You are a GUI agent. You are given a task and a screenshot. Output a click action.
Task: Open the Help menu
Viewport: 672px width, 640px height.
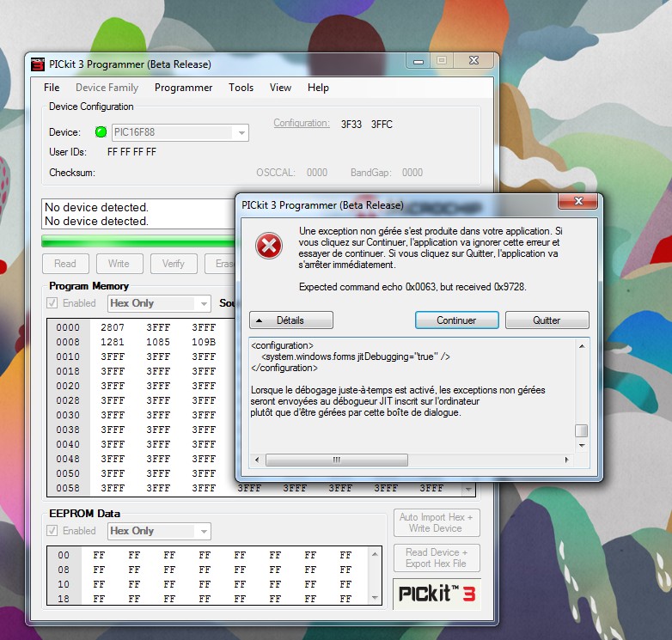pos(318,88)
